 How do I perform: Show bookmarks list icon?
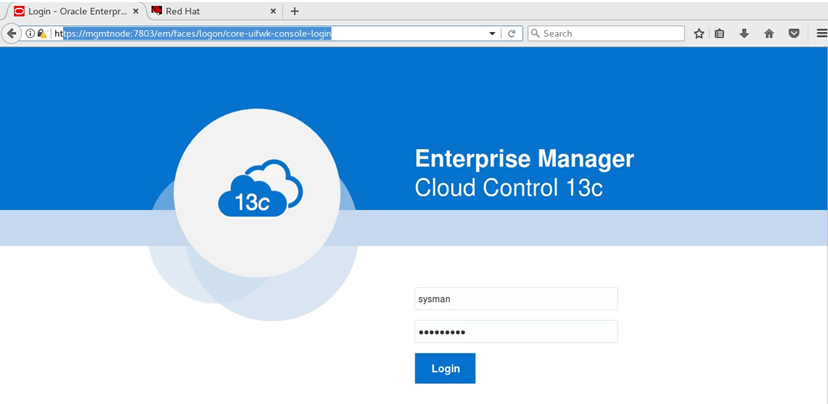(x=719, y=33)
